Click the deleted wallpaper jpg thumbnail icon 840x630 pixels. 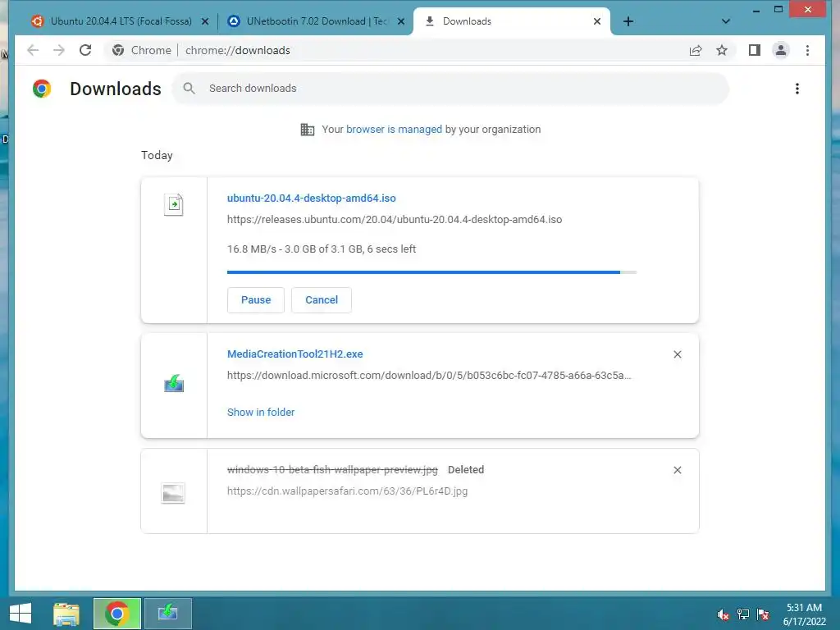pos(173,493)
